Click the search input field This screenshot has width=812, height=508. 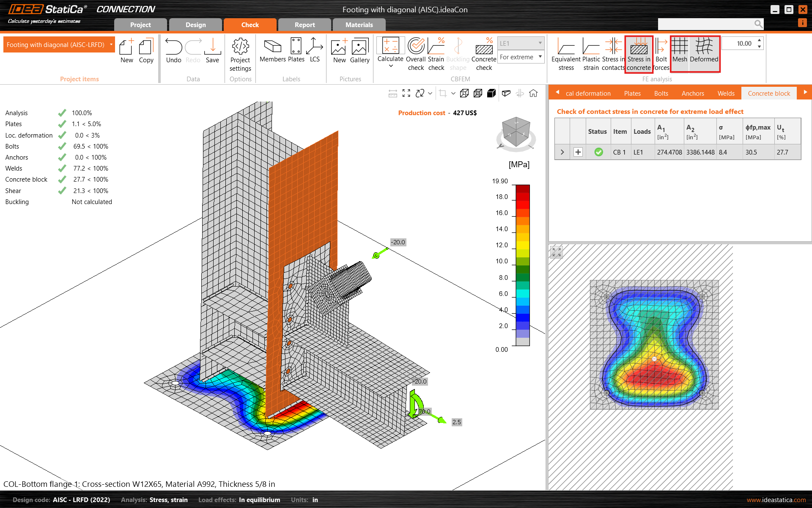(705, 24)
